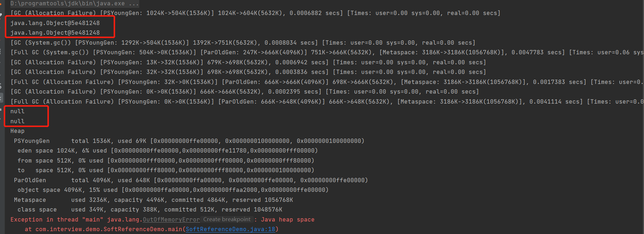Click the GC (System.gc()) log line
This screenshot has height=234, width=644.
243,43
